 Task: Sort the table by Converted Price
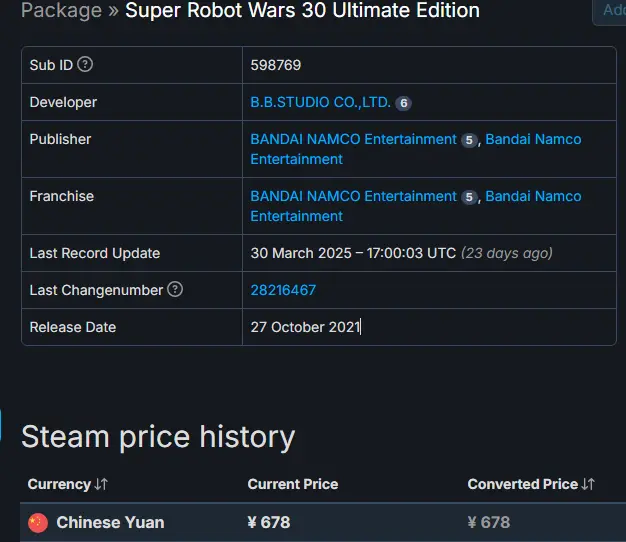coord(531,484)
